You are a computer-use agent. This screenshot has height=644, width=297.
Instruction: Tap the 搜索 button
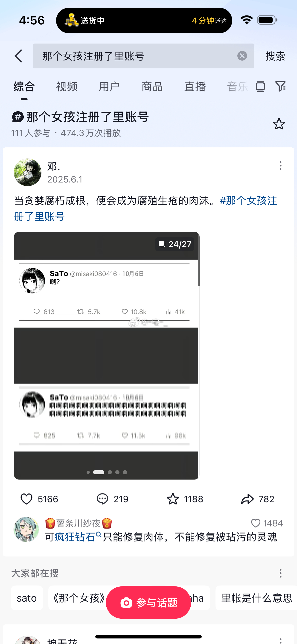point(275,56)
